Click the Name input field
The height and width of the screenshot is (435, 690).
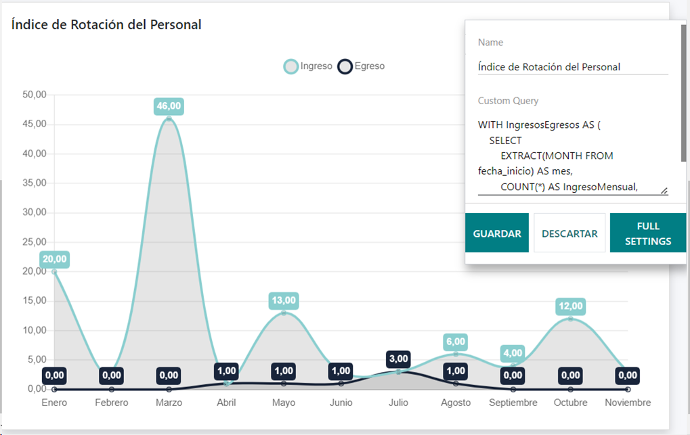pyautogui.click(x=572, y=67)
